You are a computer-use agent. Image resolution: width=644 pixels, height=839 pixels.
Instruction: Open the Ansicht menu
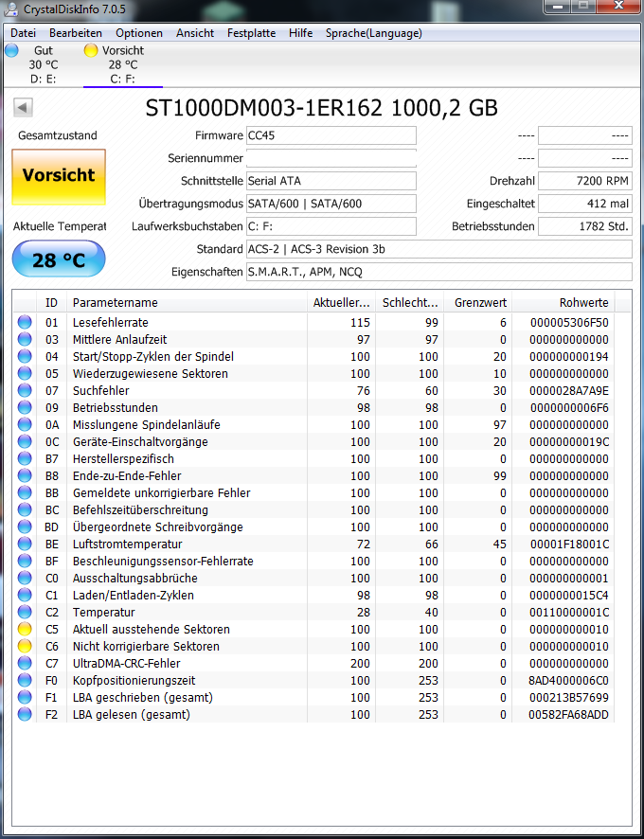pyautogui.click(x=195, y=33)
